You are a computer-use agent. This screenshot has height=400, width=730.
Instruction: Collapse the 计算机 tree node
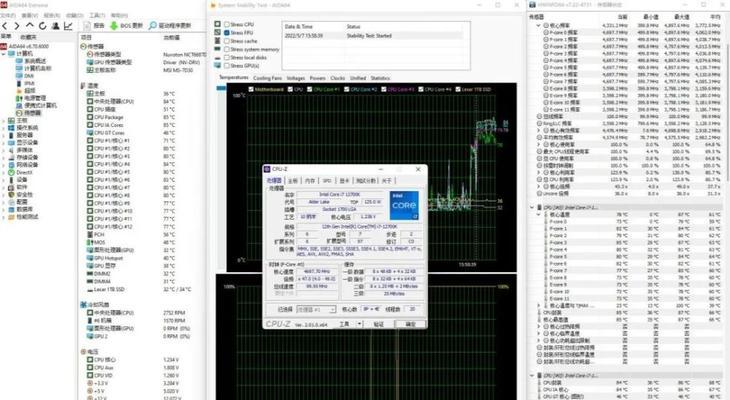[x=4, y=54]
